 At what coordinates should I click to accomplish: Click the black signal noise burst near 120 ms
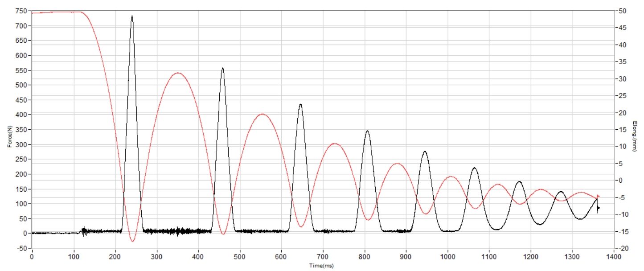tap(83, 231)
